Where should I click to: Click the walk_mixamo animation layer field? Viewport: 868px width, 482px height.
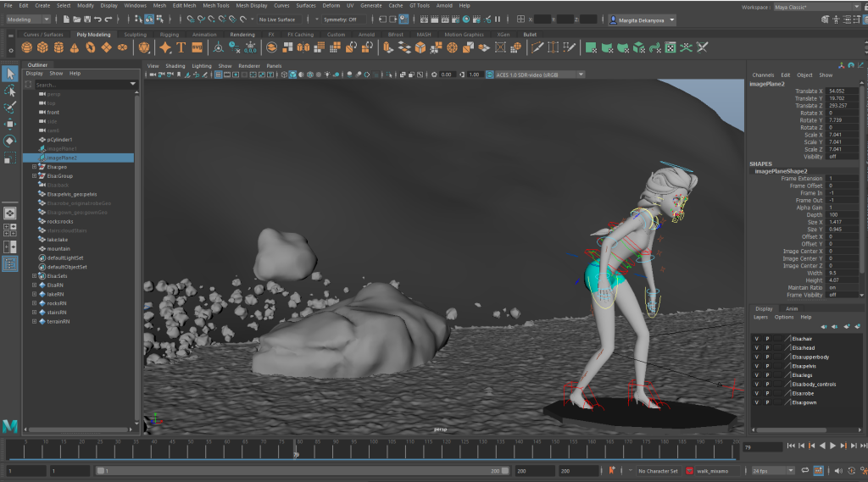[x=717, y=471]
